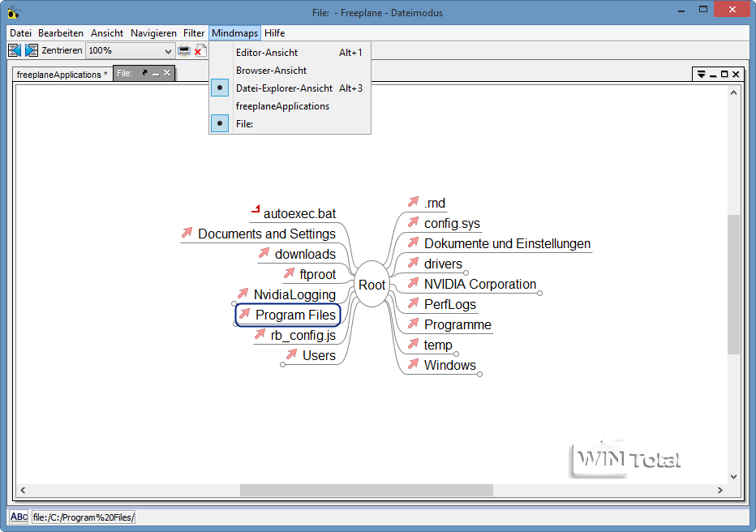Switch to freeplaneApplications via Mindmaps menu
This screenshot has width=756, height=532.
[x=290, y=106]
